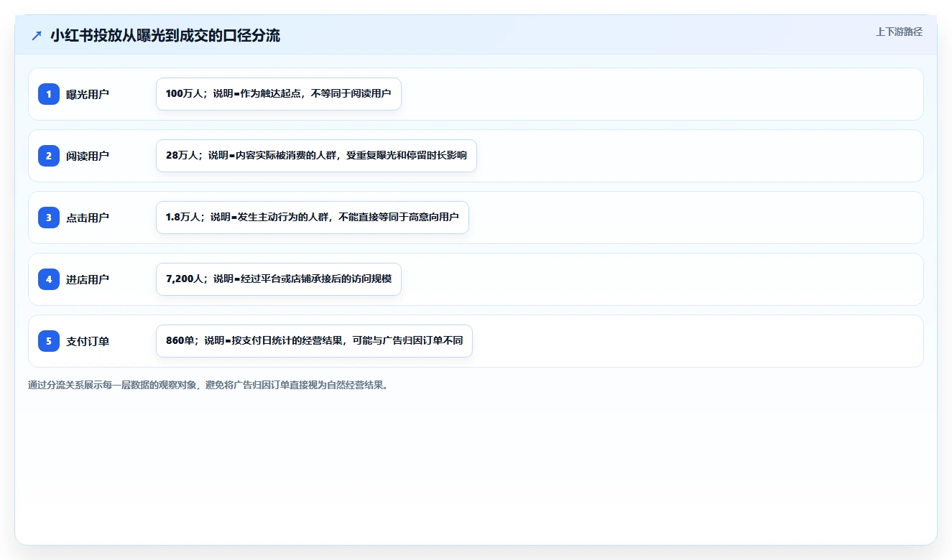Click the 860单 description box
Screen dimensions: 952x560
tap(314, 341)
